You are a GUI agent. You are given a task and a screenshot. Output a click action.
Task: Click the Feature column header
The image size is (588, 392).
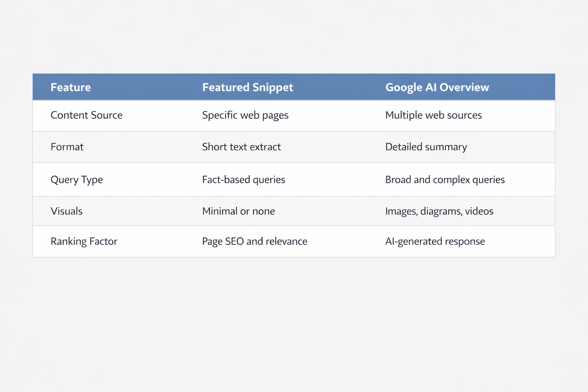[x=71, y=87]
